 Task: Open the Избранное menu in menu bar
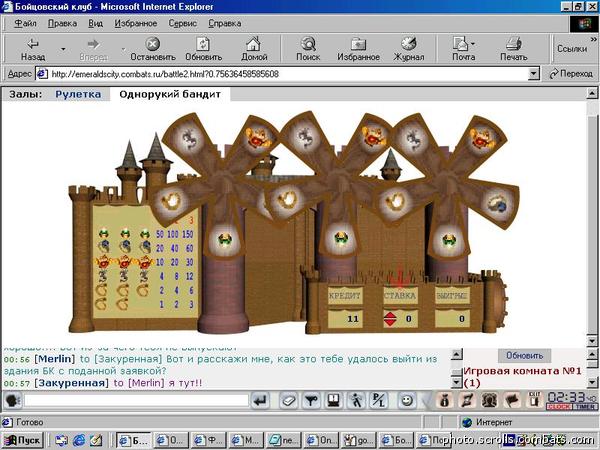click(136, 23)
